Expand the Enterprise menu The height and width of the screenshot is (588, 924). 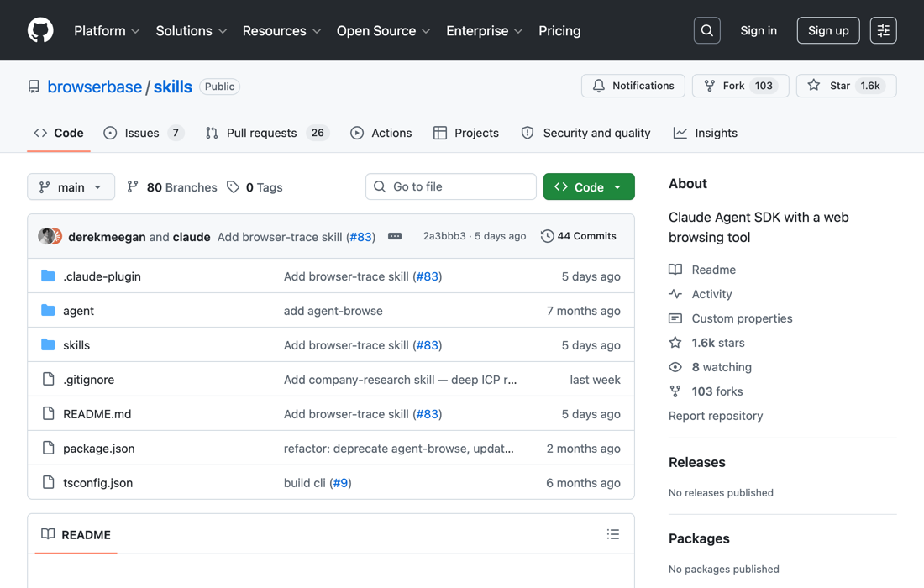(485, 30)
